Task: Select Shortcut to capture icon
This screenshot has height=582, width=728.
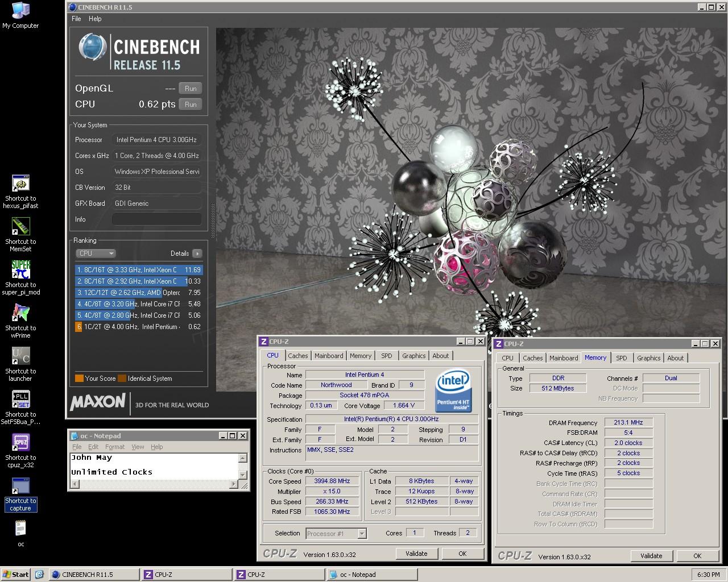Action: tap(20, 494)
